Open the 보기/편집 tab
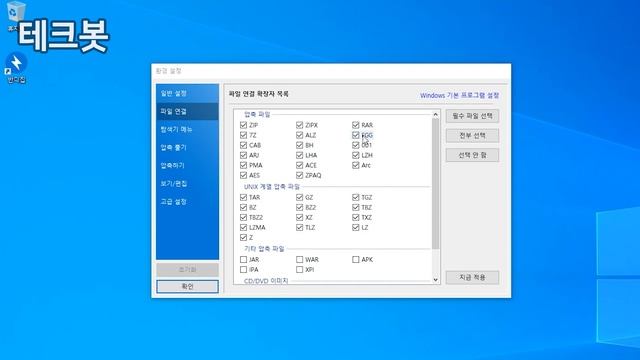Screen dimensions: 640x360 coord(187,183)
